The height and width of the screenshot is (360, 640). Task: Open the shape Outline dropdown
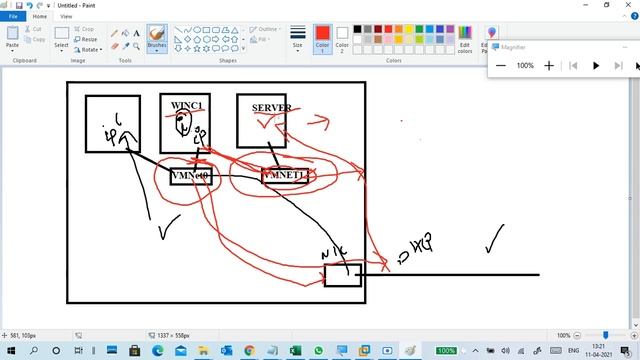265,29
